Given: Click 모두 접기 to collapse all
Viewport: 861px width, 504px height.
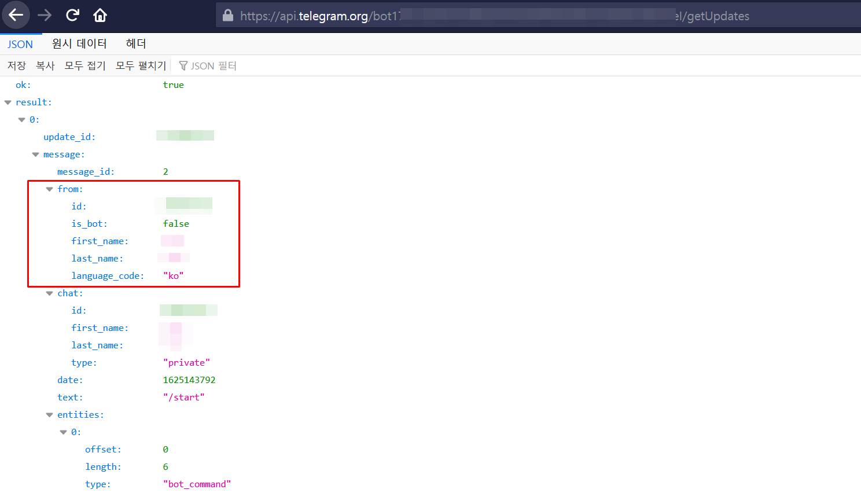Looking at the screenshot, I should click(85, 66).
